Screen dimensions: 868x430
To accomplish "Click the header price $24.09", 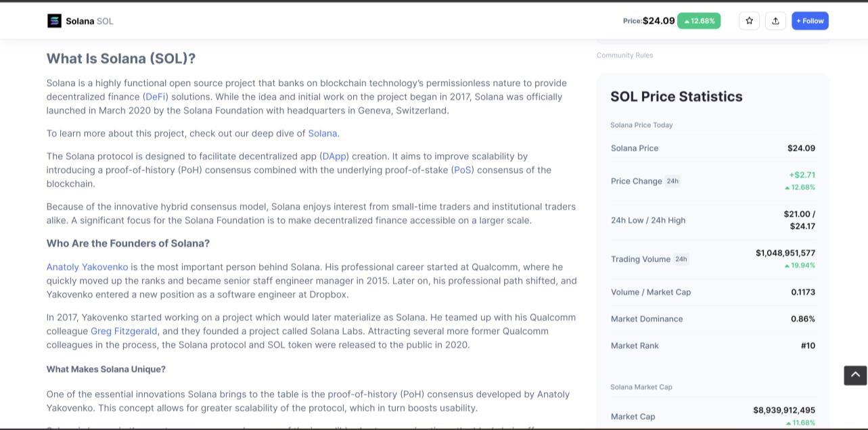I will pyautogui.click(x=658, y=21).
